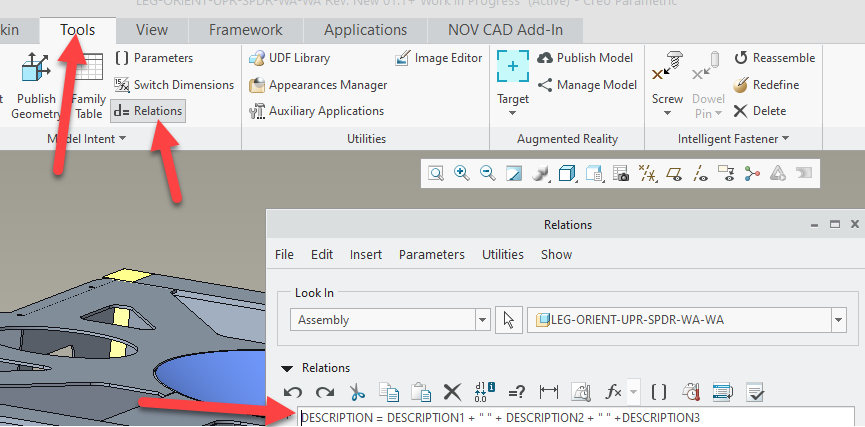
Task: Open the Image Editor
Action: pyautogui.click(x=439, y=58)
